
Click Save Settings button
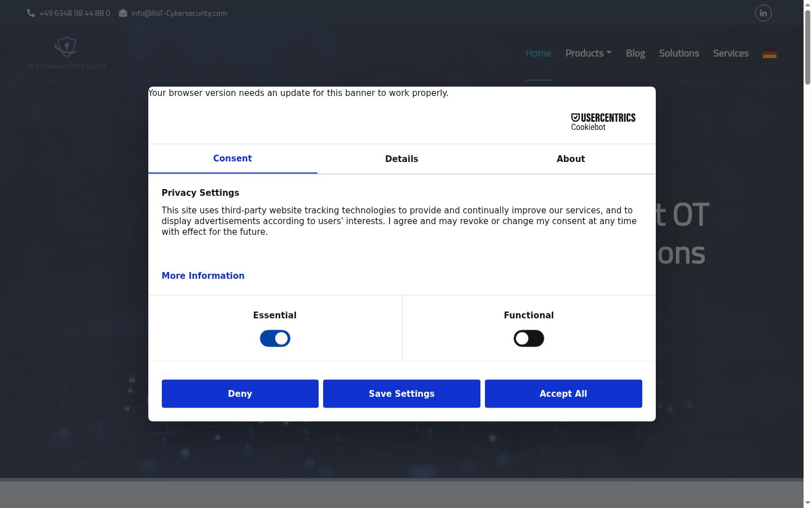(401, 393)
